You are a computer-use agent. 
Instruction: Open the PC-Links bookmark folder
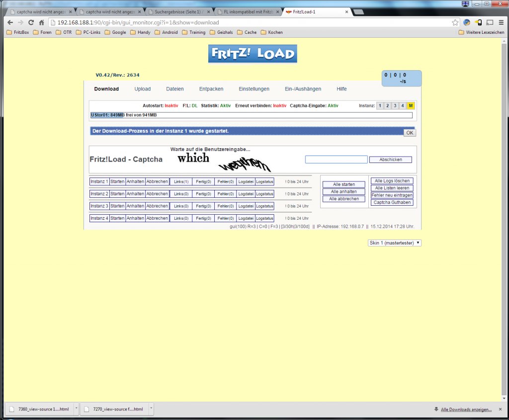88,32
